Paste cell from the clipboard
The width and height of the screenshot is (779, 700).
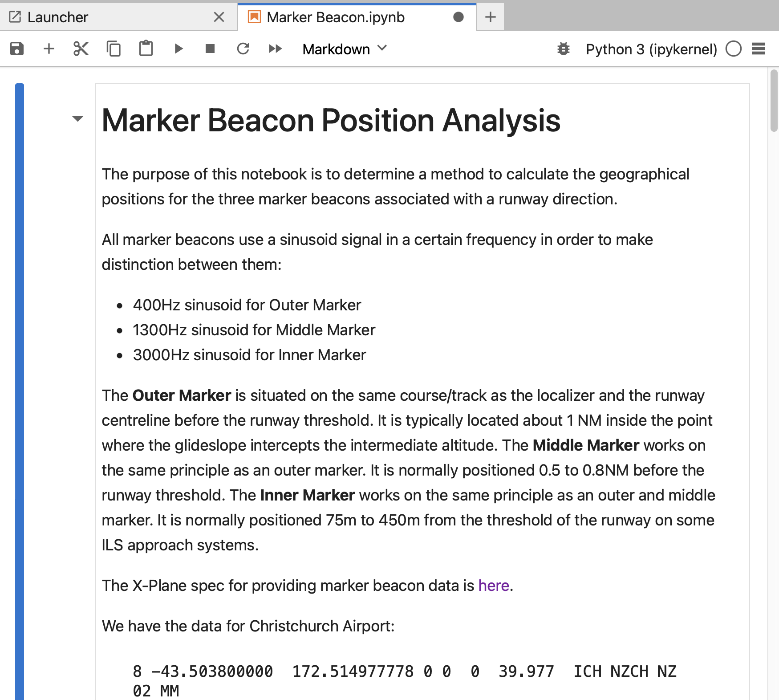click(146, 49)
